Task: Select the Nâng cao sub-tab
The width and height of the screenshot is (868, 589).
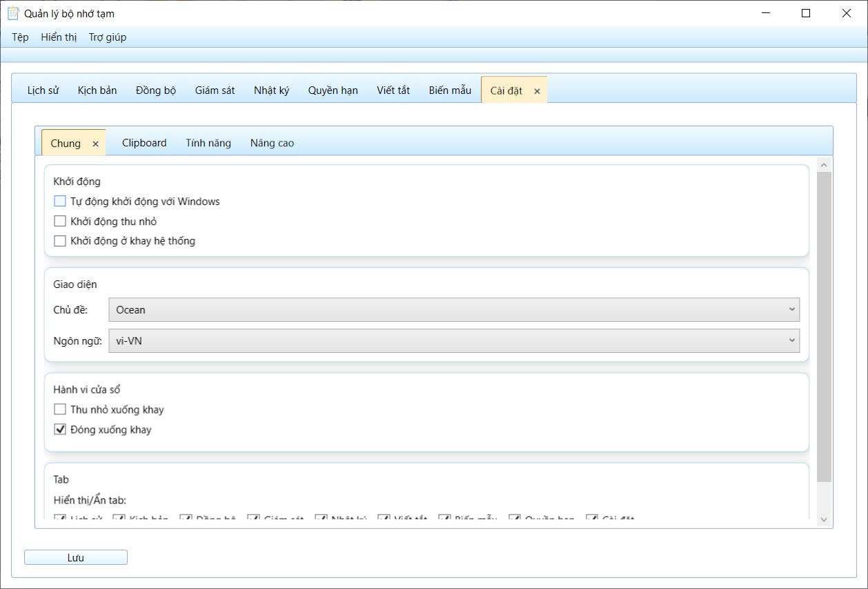Action: pyautogui.click(x=272, y=143)
